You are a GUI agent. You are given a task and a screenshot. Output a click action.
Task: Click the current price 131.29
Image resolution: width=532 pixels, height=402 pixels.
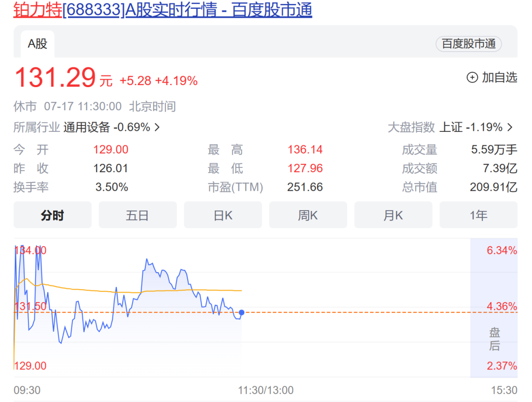coord(55,78)
